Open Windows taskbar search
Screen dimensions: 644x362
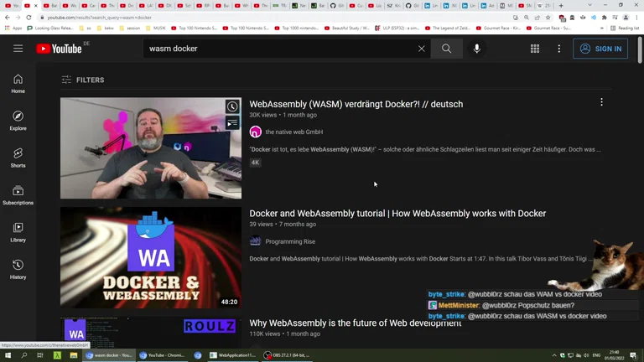23,355
